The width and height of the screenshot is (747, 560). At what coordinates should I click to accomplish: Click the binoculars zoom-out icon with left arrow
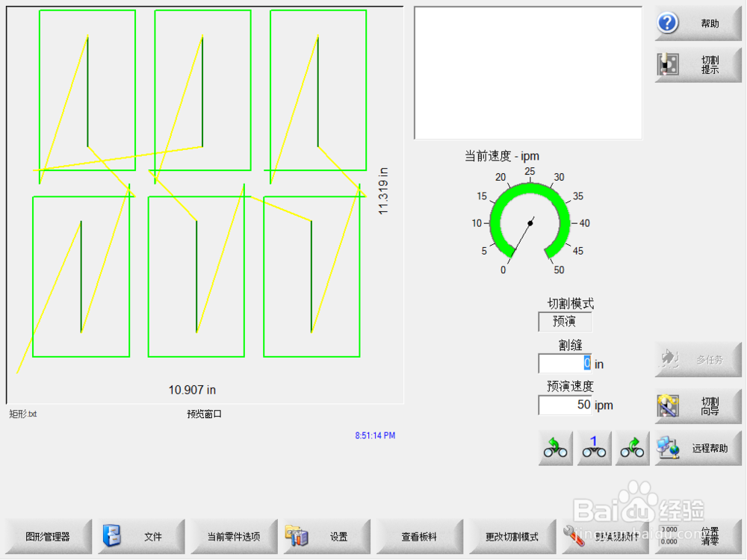tap(556, 448)
